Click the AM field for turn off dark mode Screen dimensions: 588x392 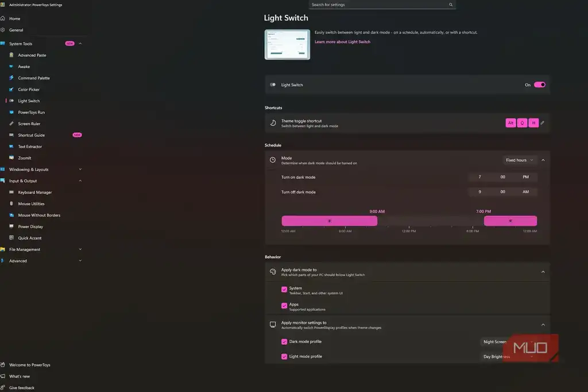click(x=526, y=192)
